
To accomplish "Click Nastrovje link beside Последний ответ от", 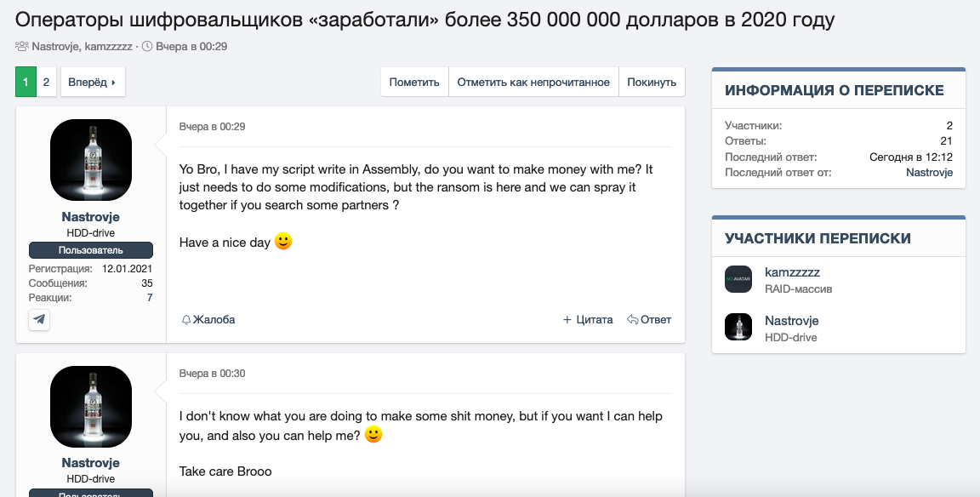I will pos(929,173).
